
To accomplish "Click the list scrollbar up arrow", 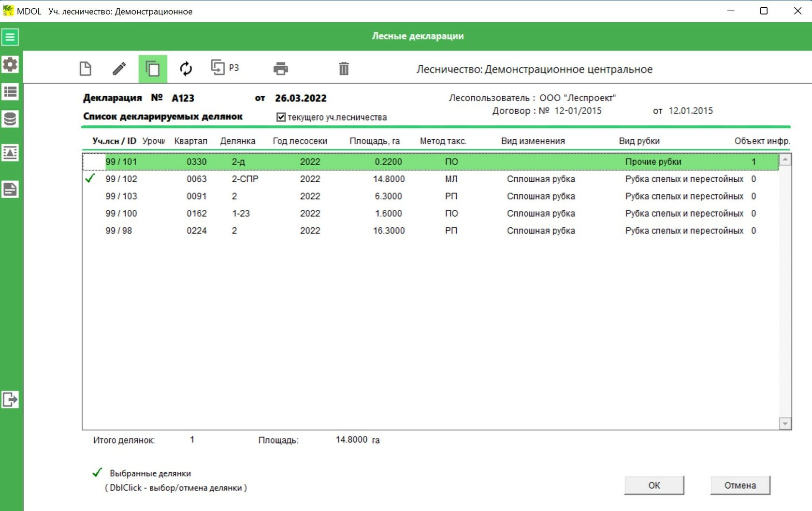I will (x=785, y=160).
